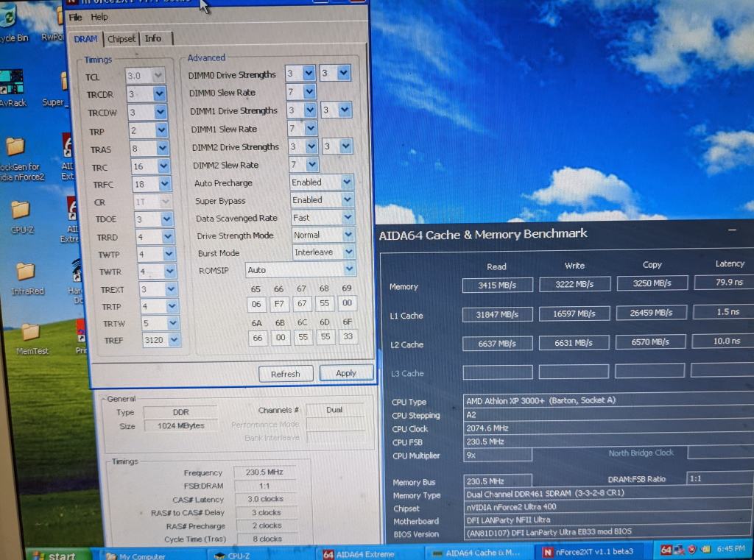The image size is (754, 560).
Task: Click the L2 Cache Write 6631 MB/s value
Action: click(x=574, y=343)
